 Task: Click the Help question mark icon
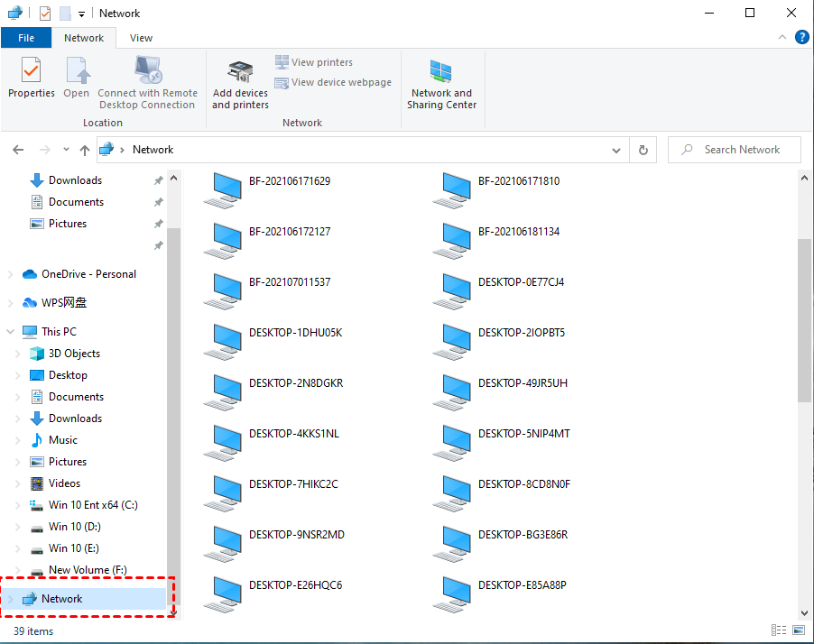[x=801, y=37]
